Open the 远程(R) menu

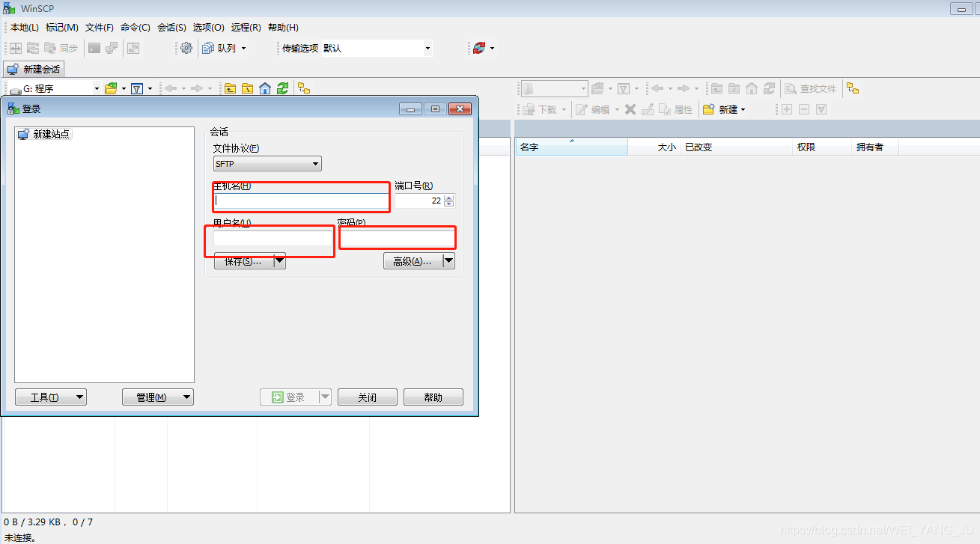click(246, 28)
